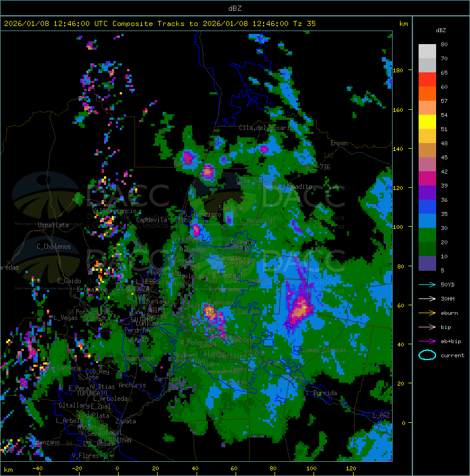470x476 pixels.
Task: Click the 'Zapata' place label
Action: (125, 421)
